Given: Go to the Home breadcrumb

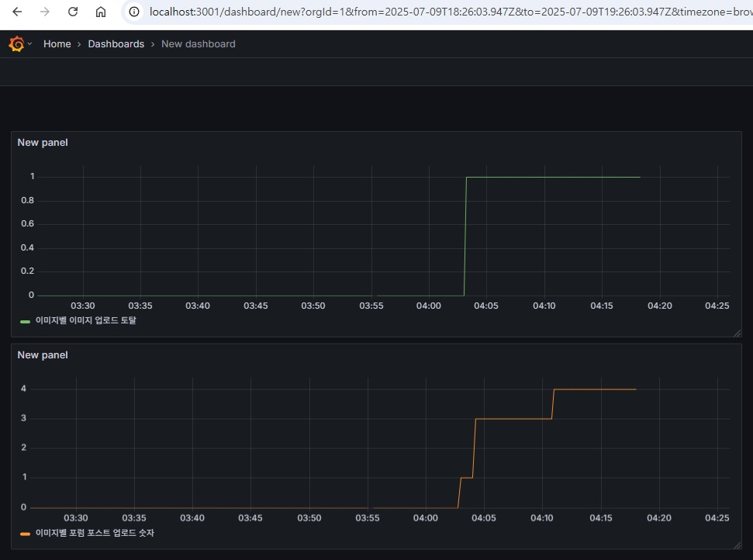Looking at the screenshot, I should coord(57,44).
